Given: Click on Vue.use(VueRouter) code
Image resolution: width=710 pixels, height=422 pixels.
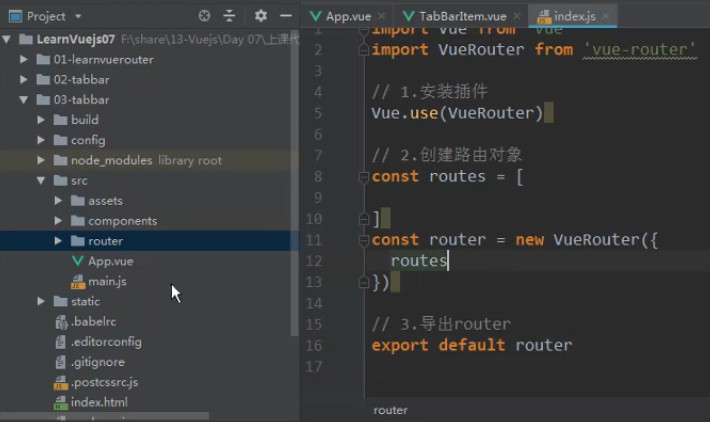Looking at the screenshot, I should coord(457,113).
